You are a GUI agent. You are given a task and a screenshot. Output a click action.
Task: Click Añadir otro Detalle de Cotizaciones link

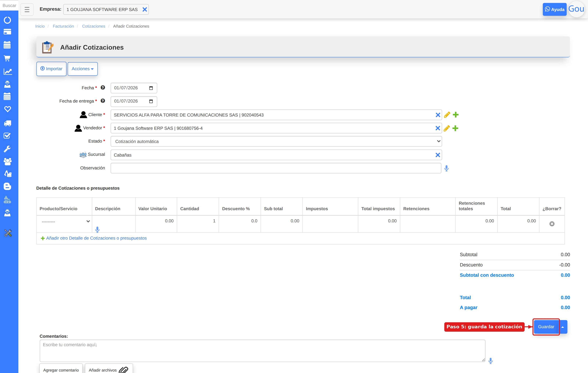tap(96, 238)
